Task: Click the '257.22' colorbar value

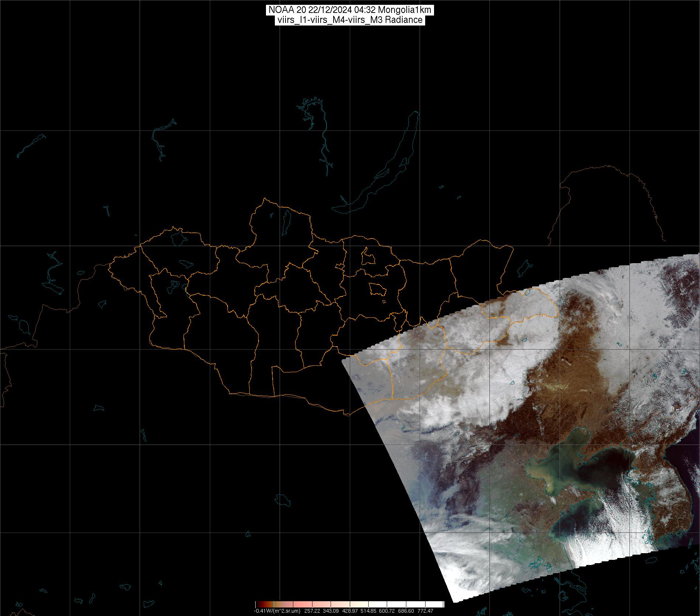Action: pos(312,611)
